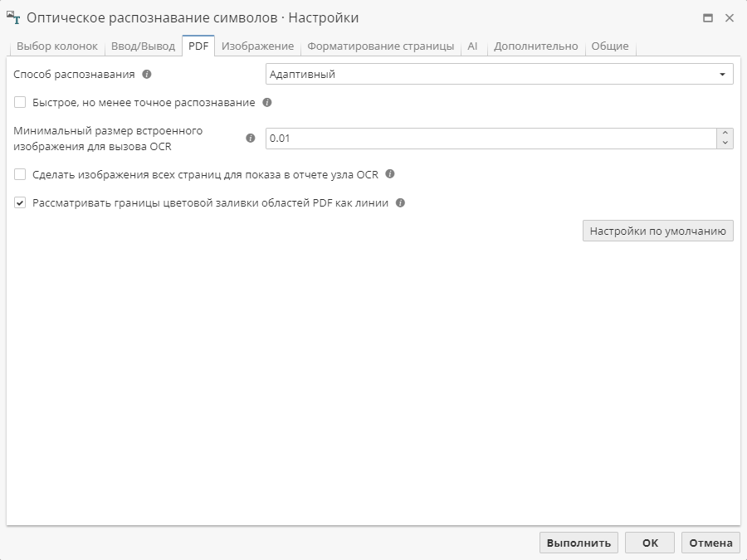
Task: Click the info icon after the OCR report pages option
Action: (x=388, y=174)
